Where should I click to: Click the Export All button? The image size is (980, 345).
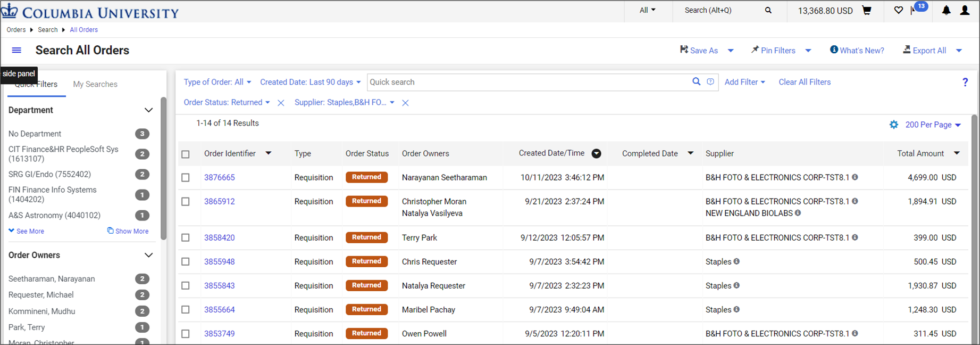point(925,50)
